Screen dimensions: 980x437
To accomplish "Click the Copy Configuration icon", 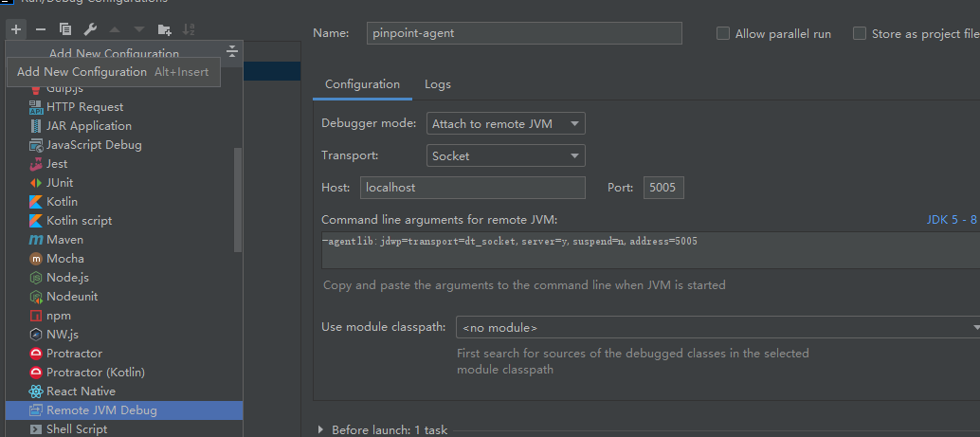I will pyautogui.click(x=65, y=29).
